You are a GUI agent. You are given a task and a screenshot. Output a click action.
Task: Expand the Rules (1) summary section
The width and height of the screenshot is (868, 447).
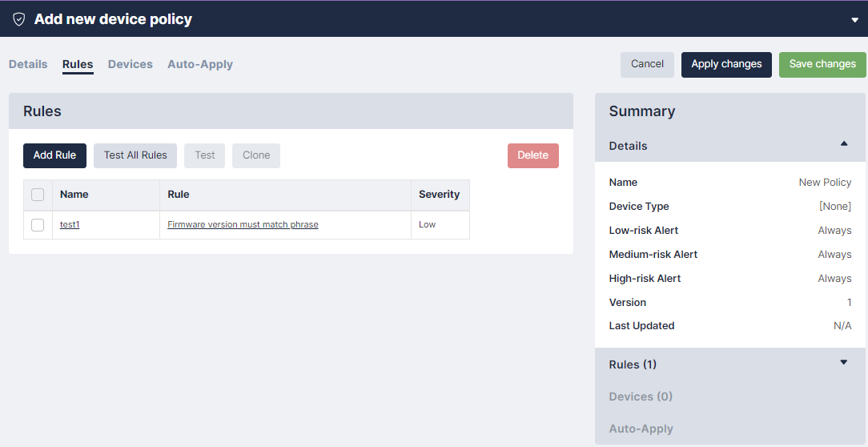843,363
